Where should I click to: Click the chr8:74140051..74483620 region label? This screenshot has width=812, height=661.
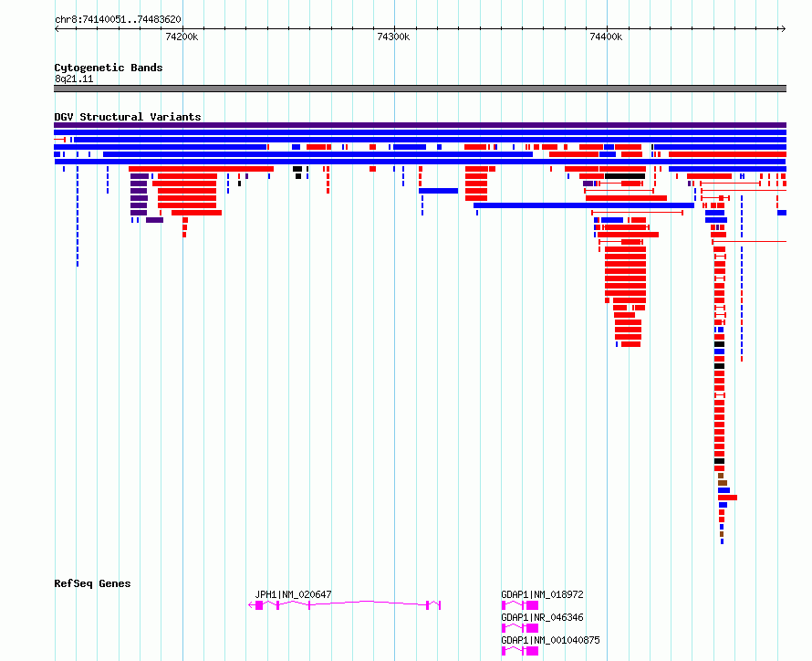118,19
